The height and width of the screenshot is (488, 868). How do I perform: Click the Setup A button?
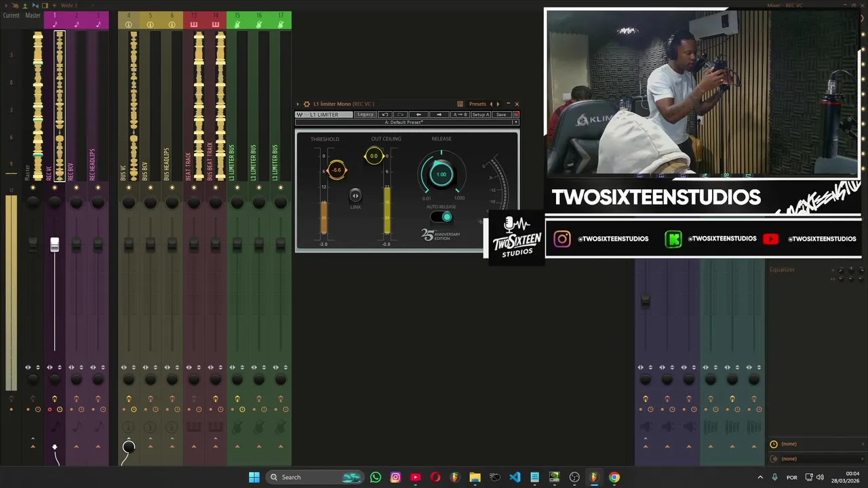pos(481,115)
